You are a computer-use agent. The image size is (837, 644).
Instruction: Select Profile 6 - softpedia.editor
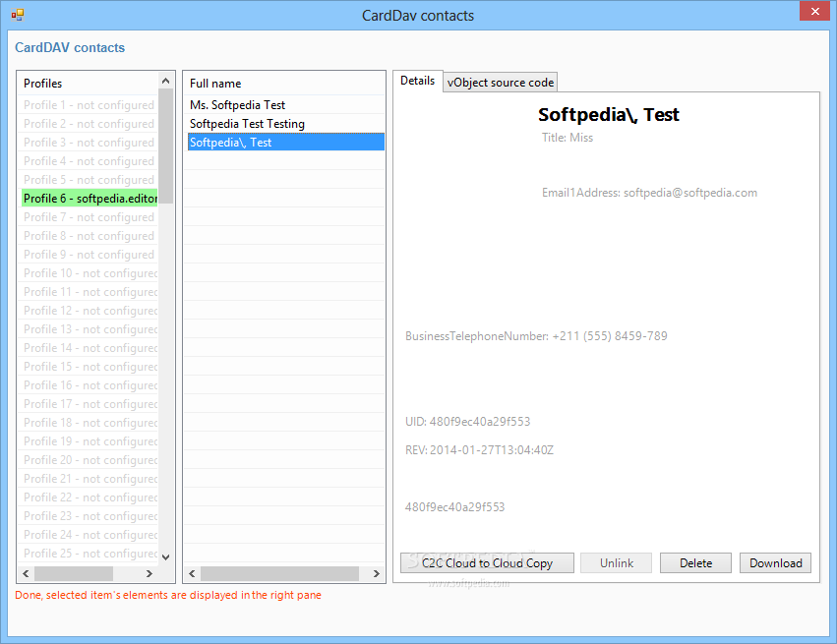90,199
